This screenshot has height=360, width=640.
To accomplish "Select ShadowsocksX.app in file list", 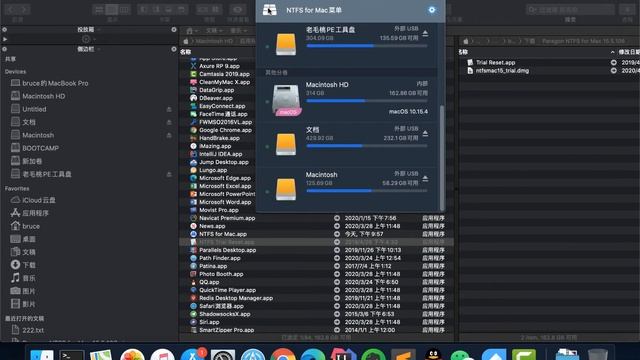I will tap(224, 314).
